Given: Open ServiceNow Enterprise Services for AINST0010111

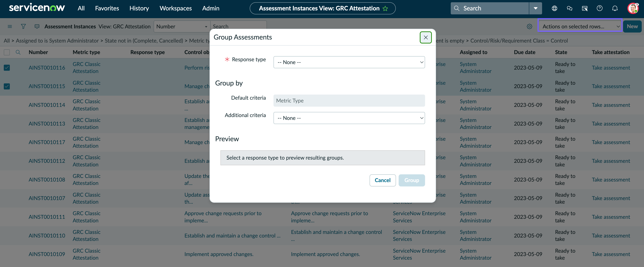Looking at the screenshot, I should point(419,217).
